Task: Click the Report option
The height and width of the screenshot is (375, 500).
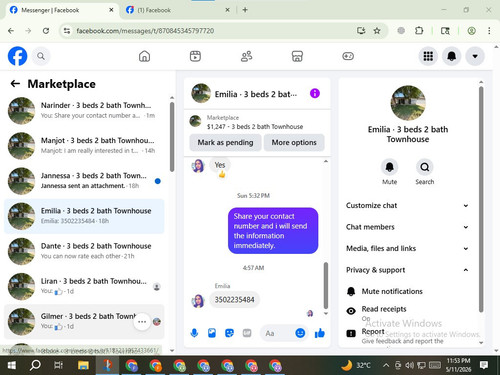Action: coord(407,335)
